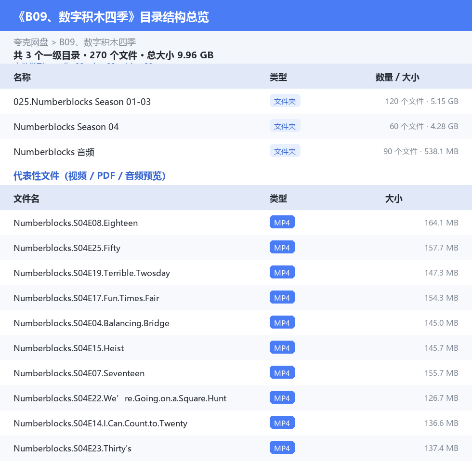Click the 代表性文件 section heading
This screenshot has width=472, height=476.
click(x=90, y=176)
